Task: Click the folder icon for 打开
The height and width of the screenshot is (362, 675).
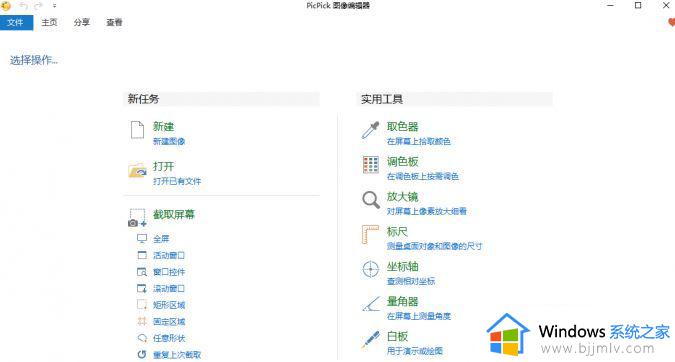Action: click(138, 171)
